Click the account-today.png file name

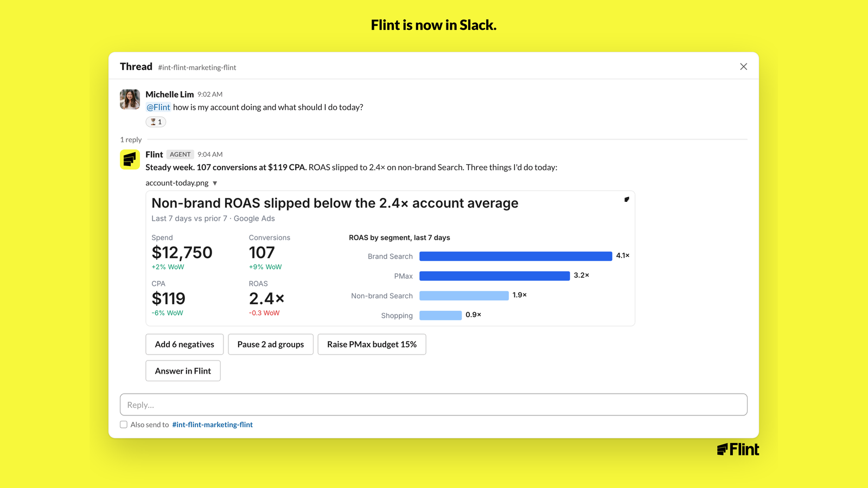coord(177,183)
